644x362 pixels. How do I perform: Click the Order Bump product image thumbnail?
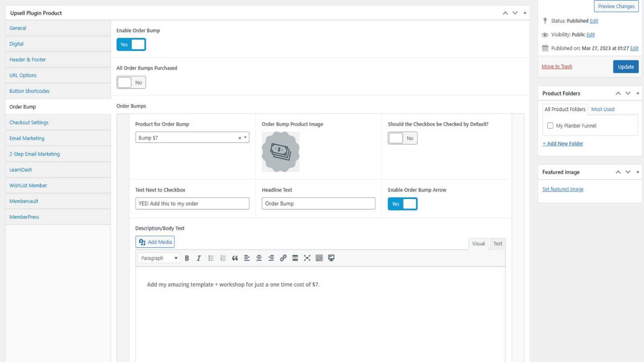tap(281, 152)
